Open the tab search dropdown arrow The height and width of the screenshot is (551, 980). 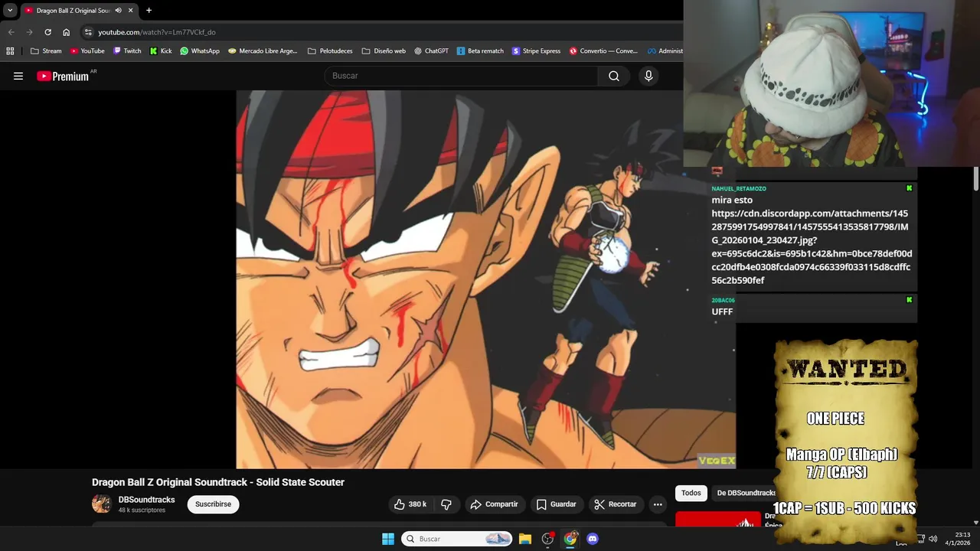click(x=10, y=11)
